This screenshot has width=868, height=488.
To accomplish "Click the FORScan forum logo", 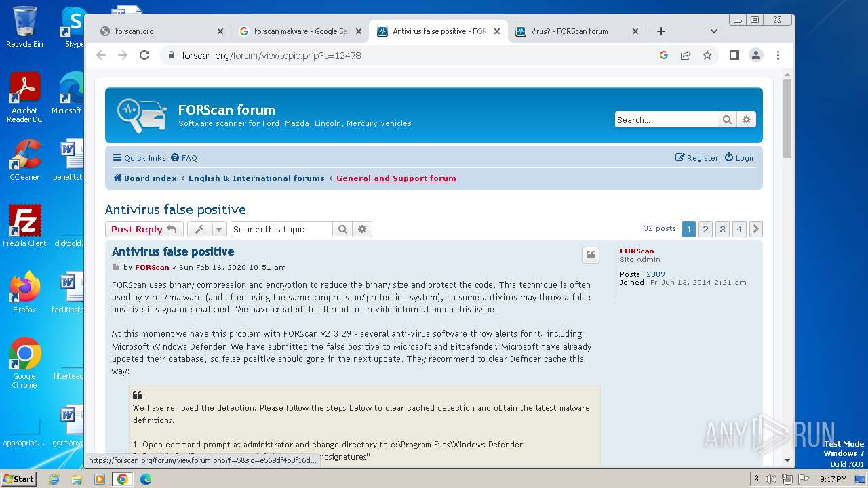I will (142, 115).
